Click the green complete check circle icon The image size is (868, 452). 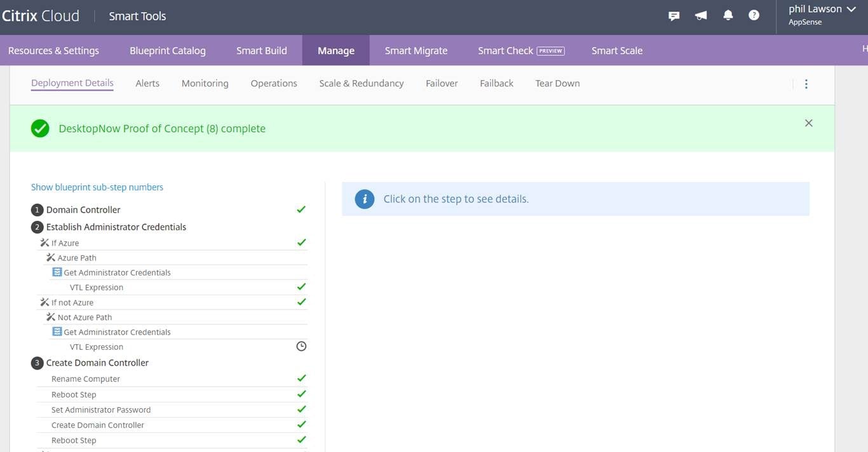(x=40, y=128)
